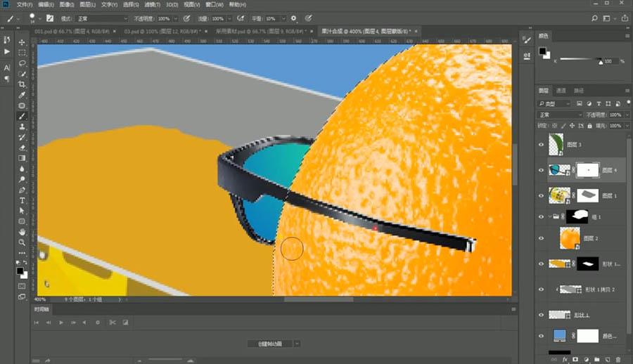Open brush blend mode dropdown 正常
Viewport: 633px width, 364px height.
click(x=103, y=18)
